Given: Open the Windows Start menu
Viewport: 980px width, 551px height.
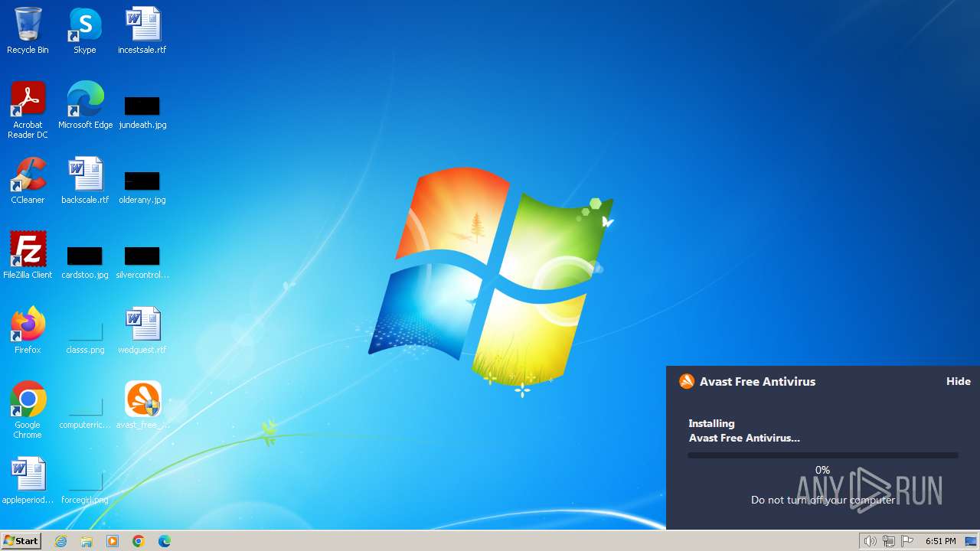Looking at the screenshot, I should tap(21, 541).
